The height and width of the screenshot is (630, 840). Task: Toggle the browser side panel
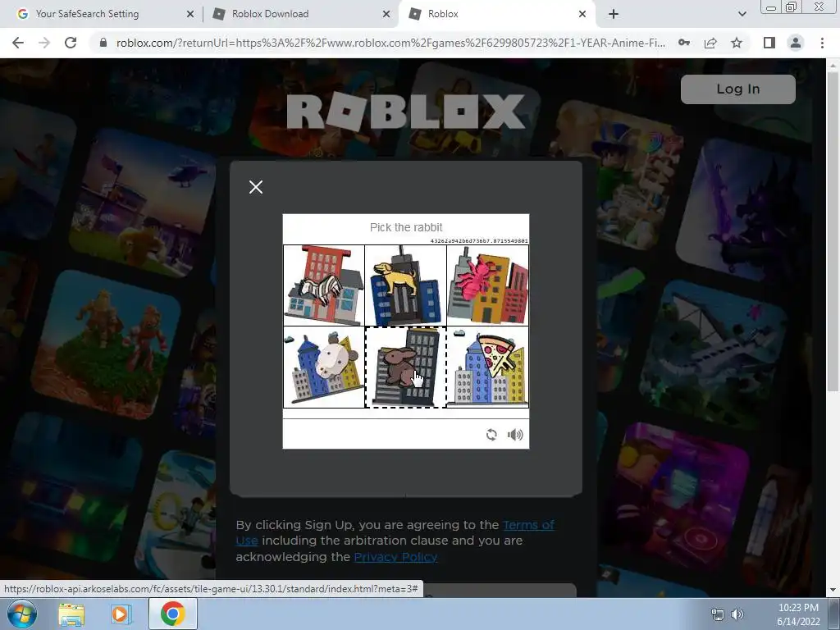[x=769, y=43]
